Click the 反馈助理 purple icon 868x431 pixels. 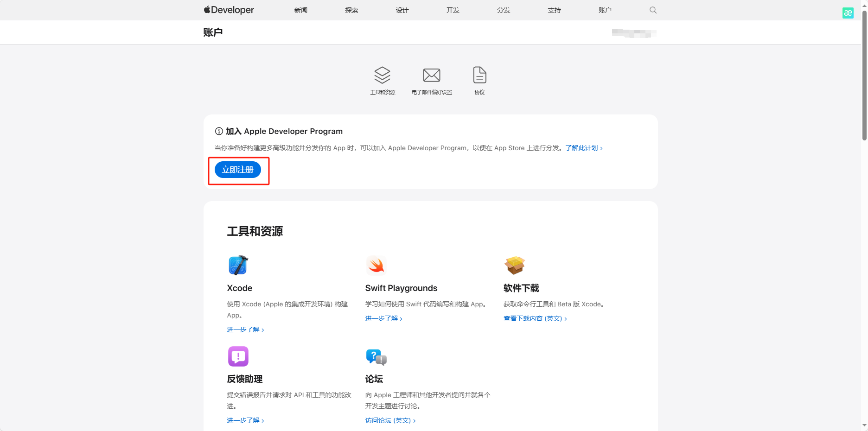238,356
